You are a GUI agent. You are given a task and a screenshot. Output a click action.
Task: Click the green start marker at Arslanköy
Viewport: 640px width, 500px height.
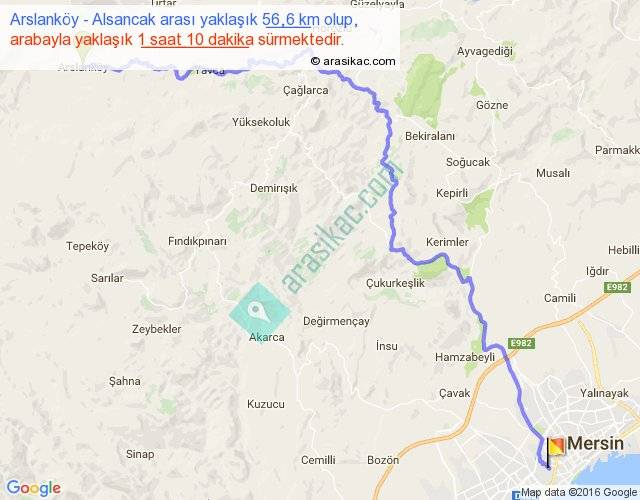pyautogui.click(x=84, y=48)
